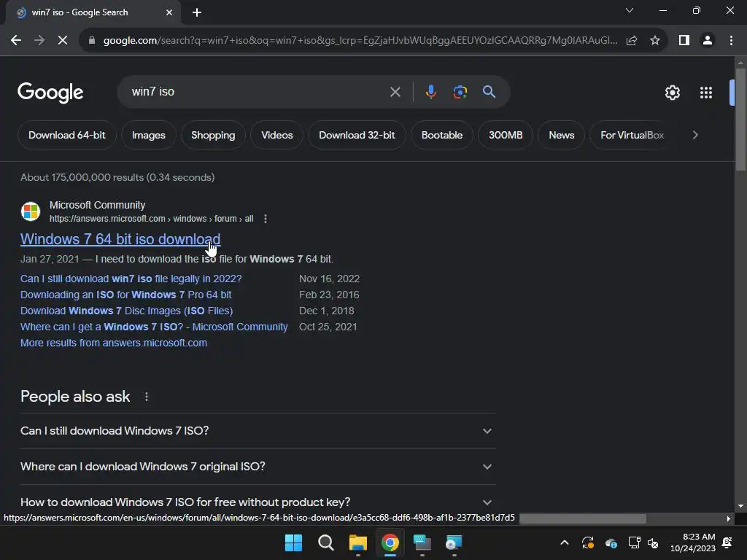Switch to Shopping results
The image size is (747, 560).
tap(213, 135)
